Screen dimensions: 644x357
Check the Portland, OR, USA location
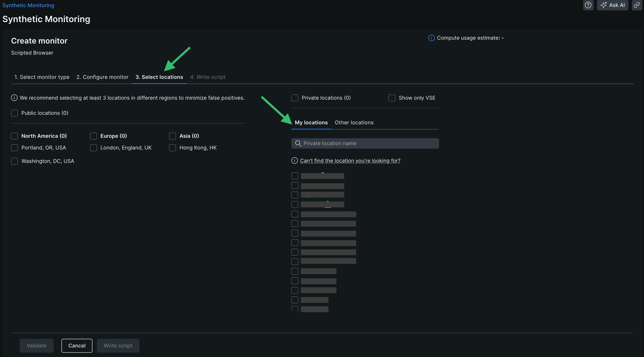tap(15, 148)
